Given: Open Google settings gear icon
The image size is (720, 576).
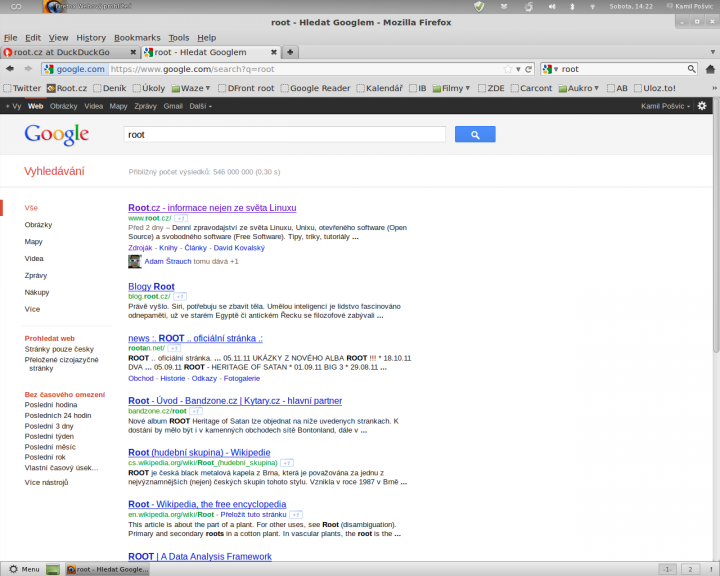Looking at the screenshot, I should (702, 106).
